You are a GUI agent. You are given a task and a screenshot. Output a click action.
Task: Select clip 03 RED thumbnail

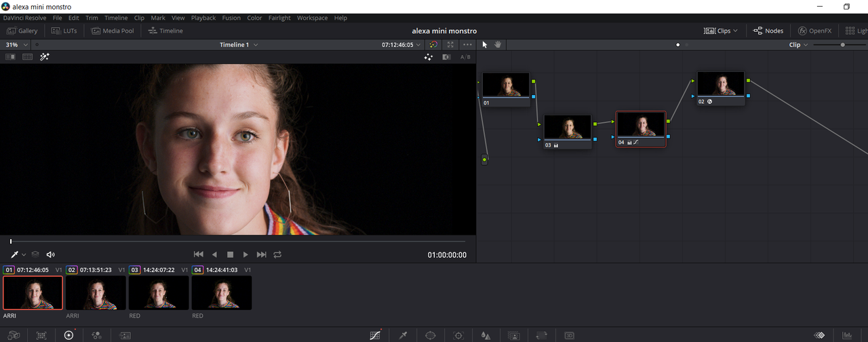pyautogui.click(x=159, y=292)
